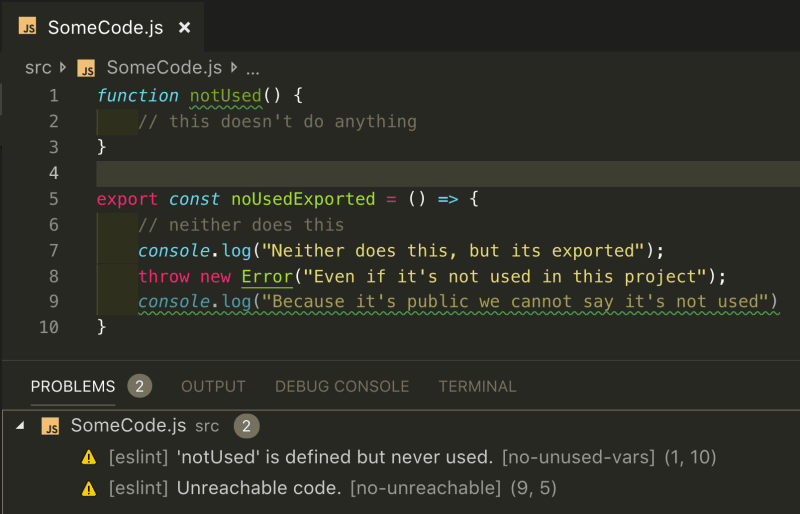Screen dimensions: 800x514
Task: Click the comment "this doesn't do anything"
Action: click(278, 122)
